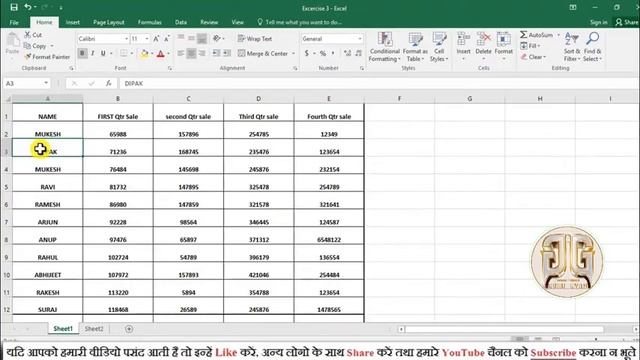Viewport: 640px width, 360px height.
Task: Switch to the Page Layout tab
Action: pos(109,22)
